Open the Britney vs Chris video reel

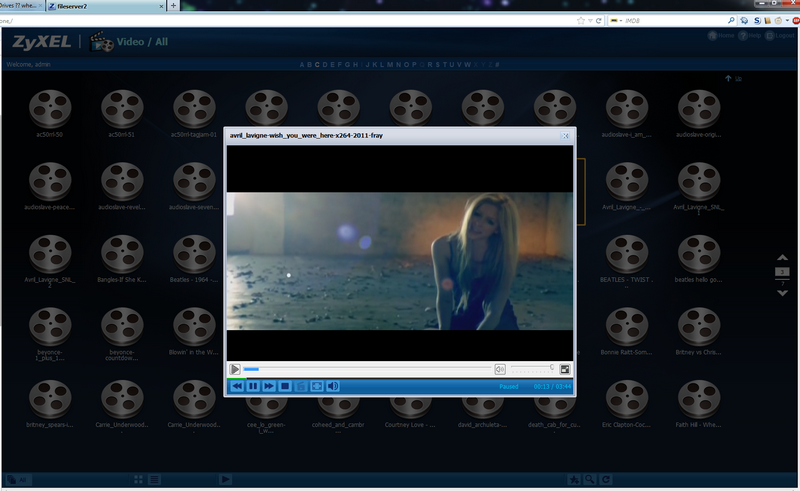pos(698,327)
